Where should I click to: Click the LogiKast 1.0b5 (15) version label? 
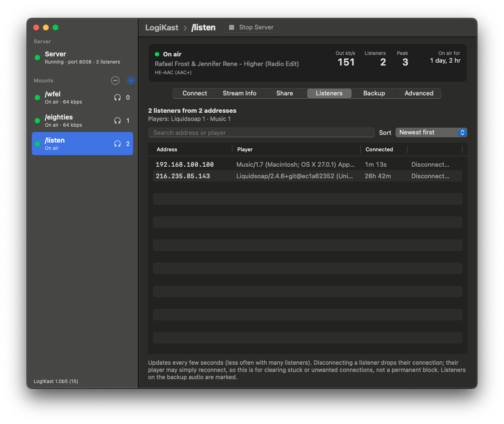tap(56, 381)
